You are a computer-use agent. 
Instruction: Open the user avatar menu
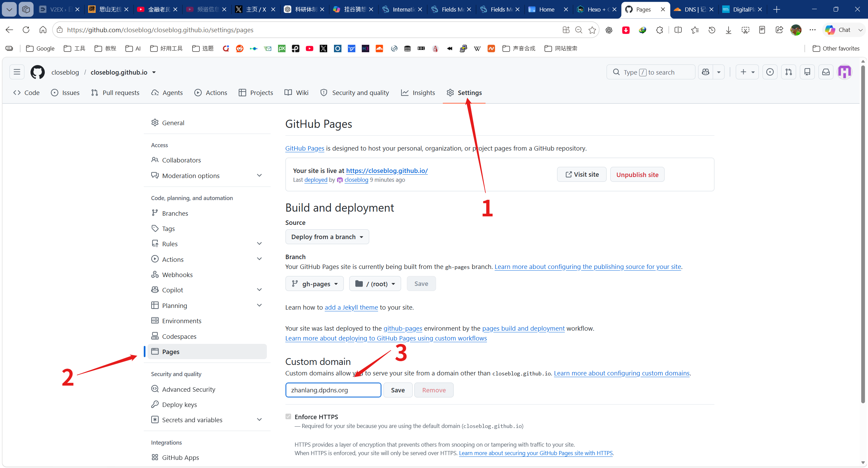(x=845, y=72)
